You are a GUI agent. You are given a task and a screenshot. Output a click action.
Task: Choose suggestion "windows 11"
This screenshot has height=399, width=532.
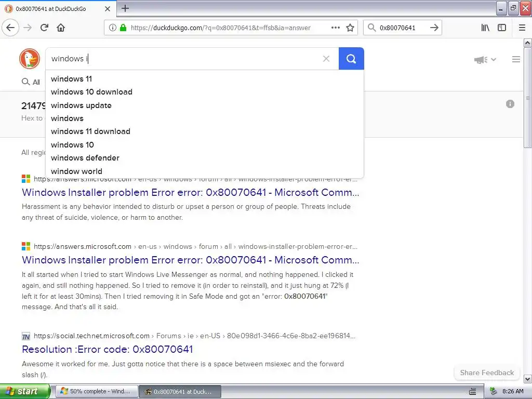[205, 79]
